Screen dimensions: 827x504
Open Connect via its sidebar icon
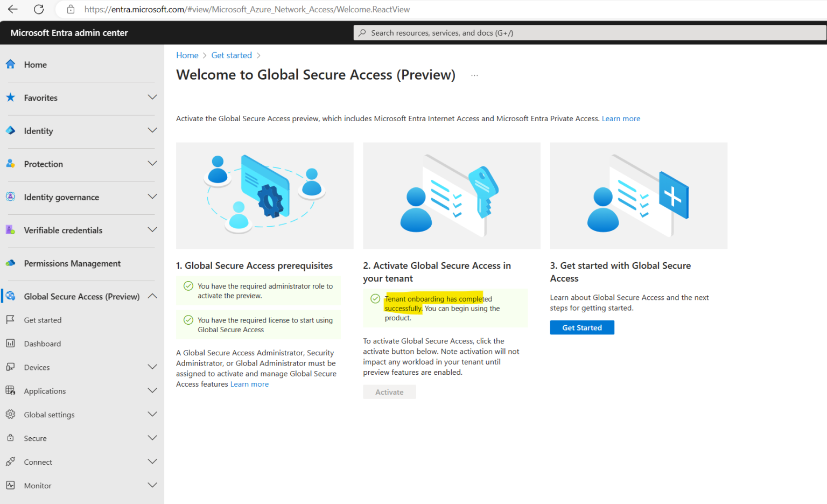(10, 461)
